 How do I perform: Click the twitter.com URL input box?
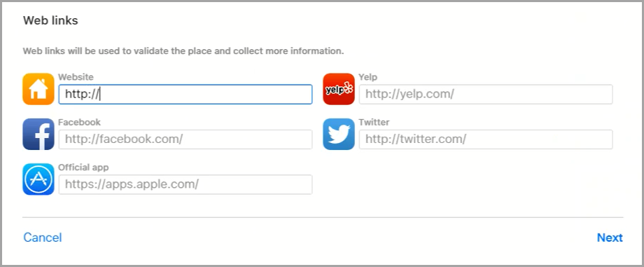click(486, 139)
